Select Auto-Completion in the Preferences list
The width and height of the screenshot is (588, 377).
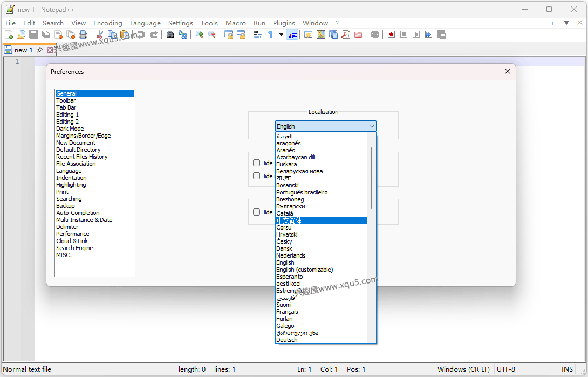click(x=94, y=213)
